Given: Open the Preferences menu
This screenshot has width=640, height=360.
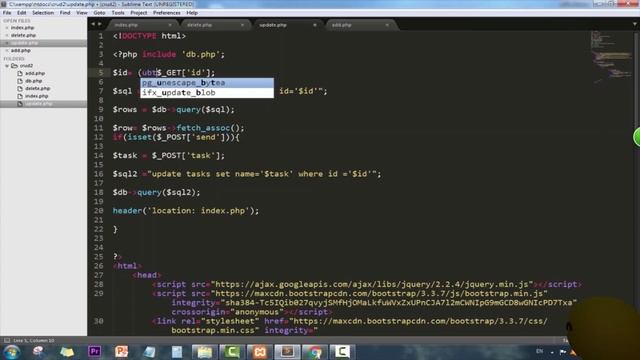Looking at the screenshot, I should [167, 13].
